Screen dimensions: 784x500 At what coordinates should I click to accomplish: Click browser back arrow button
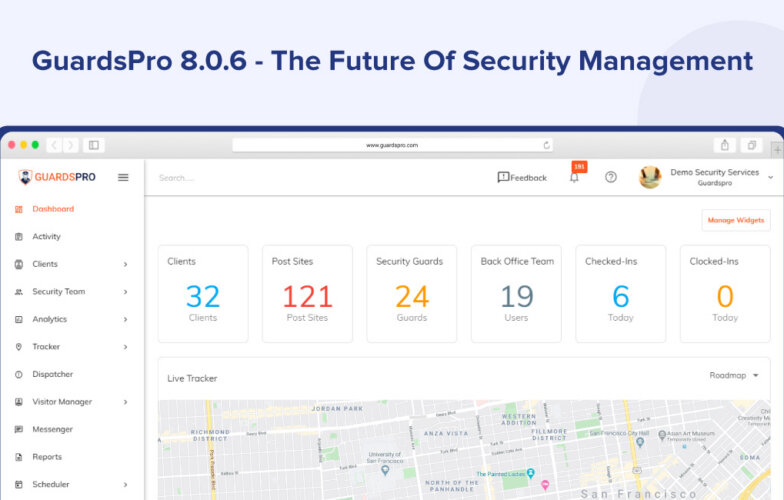tap(54, 145)
